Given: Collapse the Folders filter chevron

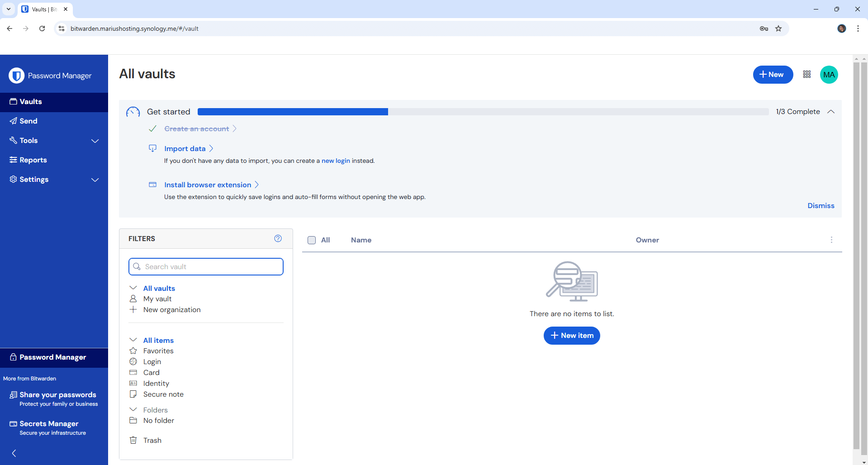Looking at the screenshot, I should pyautogui.click(x=133, y=409).
